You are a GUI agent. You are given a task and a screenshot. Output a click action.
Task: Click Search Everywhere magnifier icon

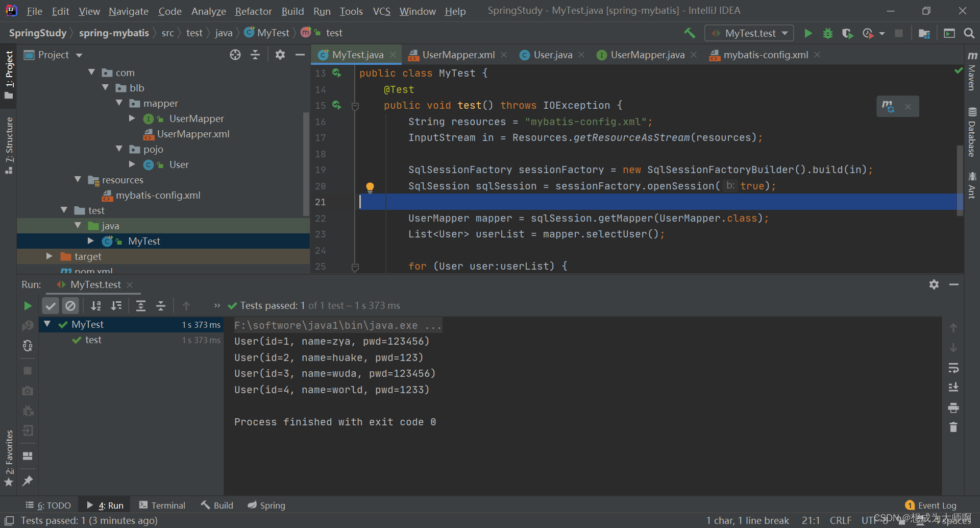tap(969, 33)
